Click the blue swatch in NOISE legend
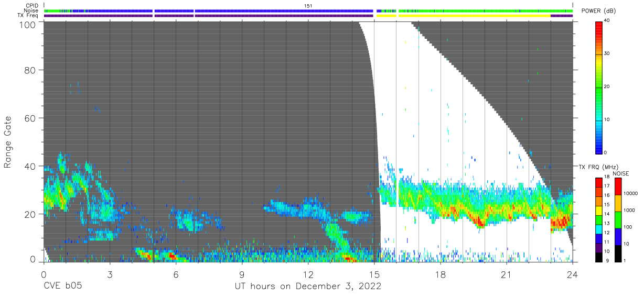 [617, 237]
